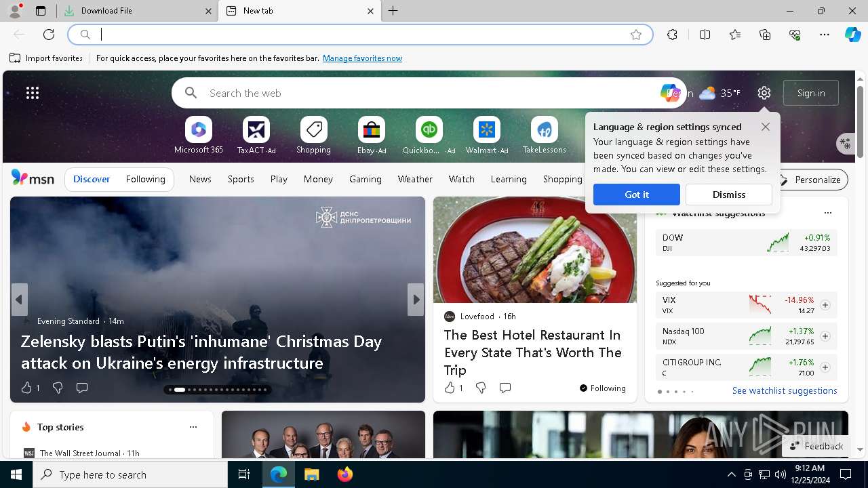Open the Sports category
Image resolution: width=868 pixels, height=488 pixels.
point(241,179)
